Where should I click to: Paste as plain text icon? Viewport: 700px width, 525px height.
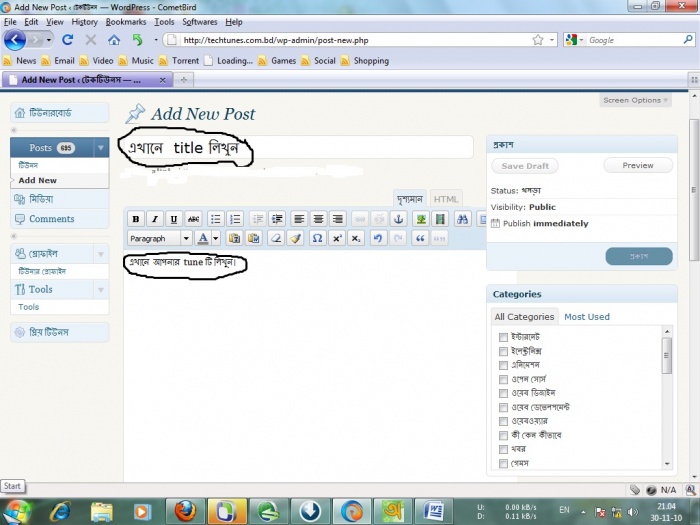click(x=234, y=238)
